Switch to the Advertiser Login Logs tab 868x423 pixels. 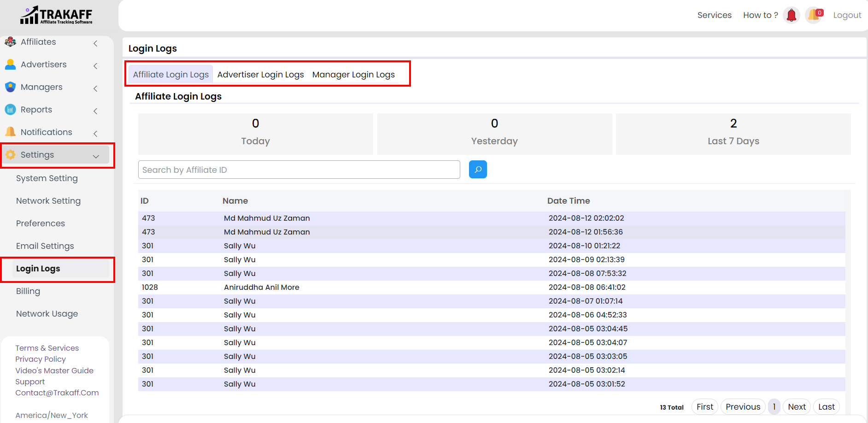260,74
